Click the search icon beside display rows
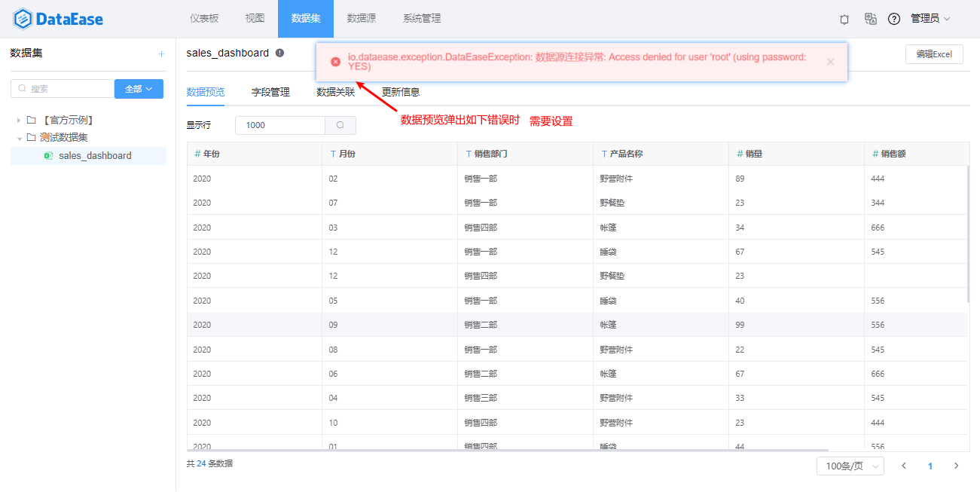Screen dimensions: 980x492 [340, 125]
